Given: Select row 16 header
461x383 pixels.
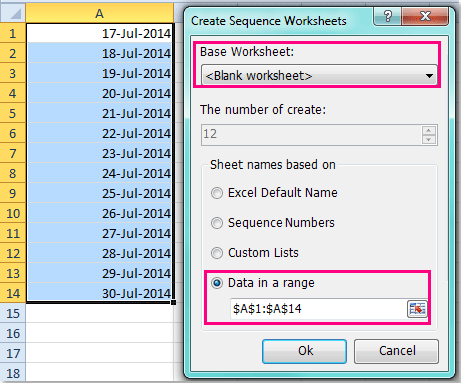Looking at the screenshot, I should click(x=13, y=333).
